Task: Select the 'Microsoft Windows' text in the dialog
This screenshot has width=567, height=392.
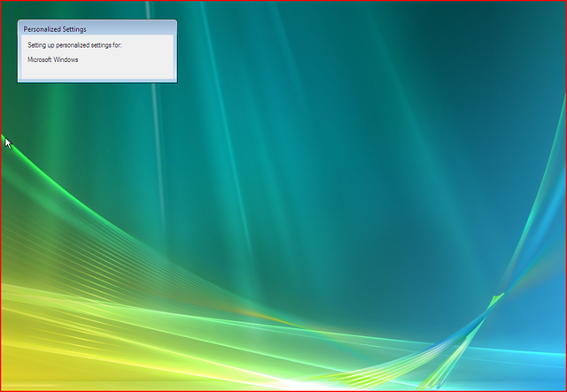Action: point(53,59)
